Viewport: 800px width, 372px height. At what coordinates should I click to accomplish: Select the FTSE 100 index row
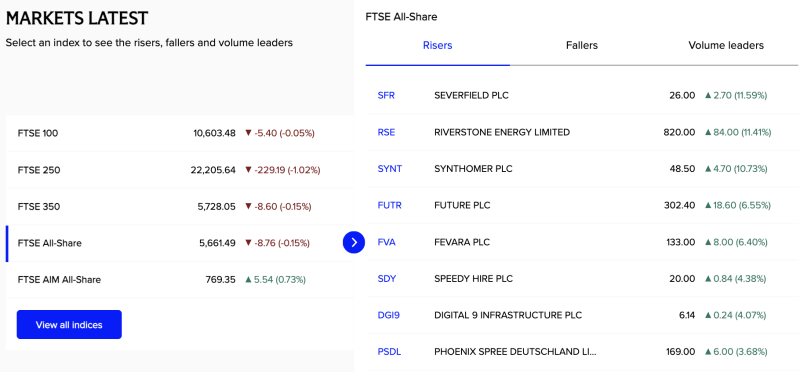tap(180, 133)
